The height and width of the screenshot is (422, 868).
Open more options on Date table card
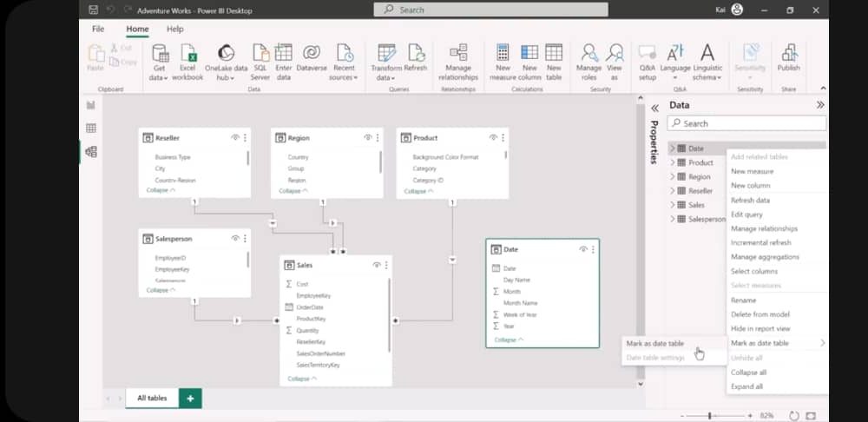click(593, 249)
